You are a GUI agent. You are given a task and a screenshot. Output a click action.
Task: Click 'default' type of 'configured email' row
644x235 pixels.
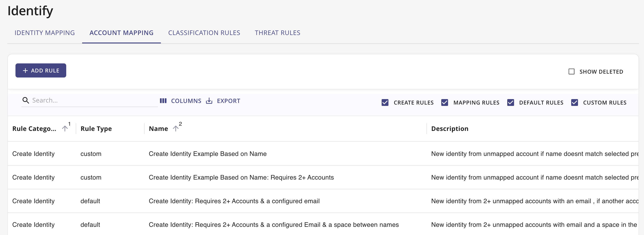click(x=90, y=201)
